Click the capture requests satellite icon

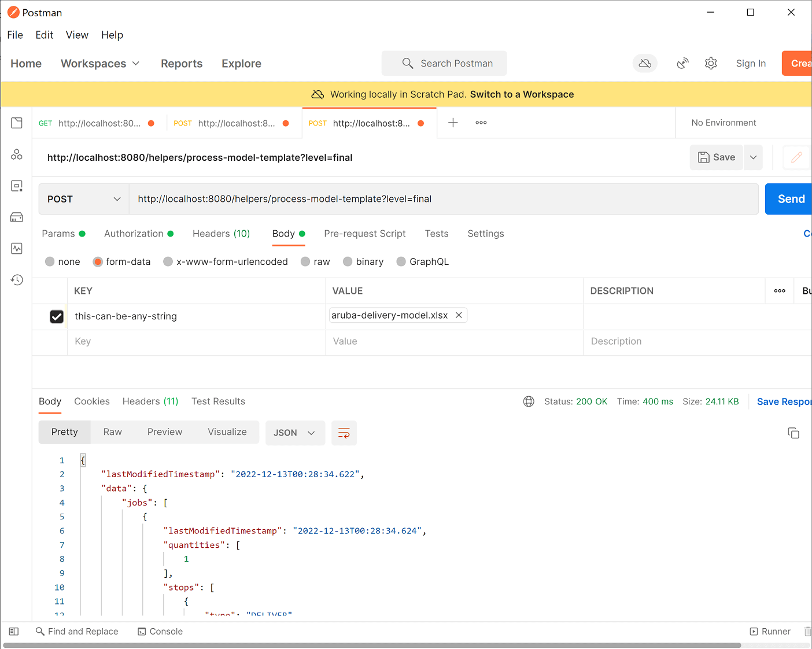click(x=683, y=64)
